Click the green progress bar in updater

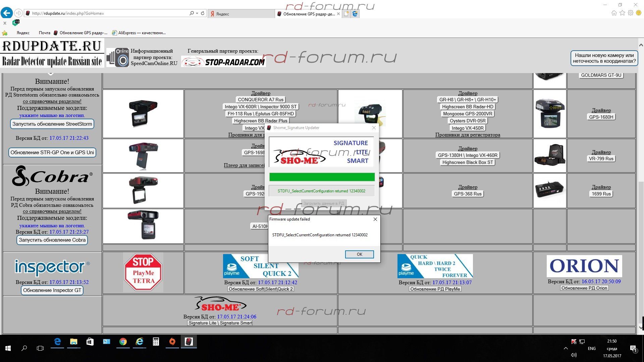(x=322, y=177)
